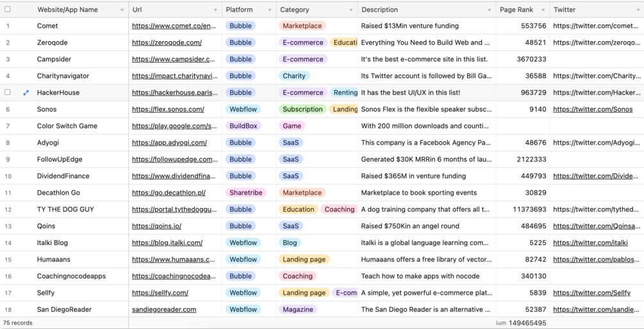644x329 pixels.
Task: Select the BuildBox platform tag
Action: tap(243, 126)
